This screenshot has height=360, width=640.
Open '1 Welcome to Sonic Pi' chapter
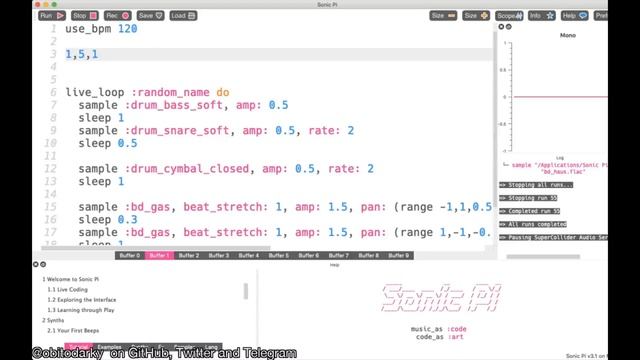click(71, 279)
